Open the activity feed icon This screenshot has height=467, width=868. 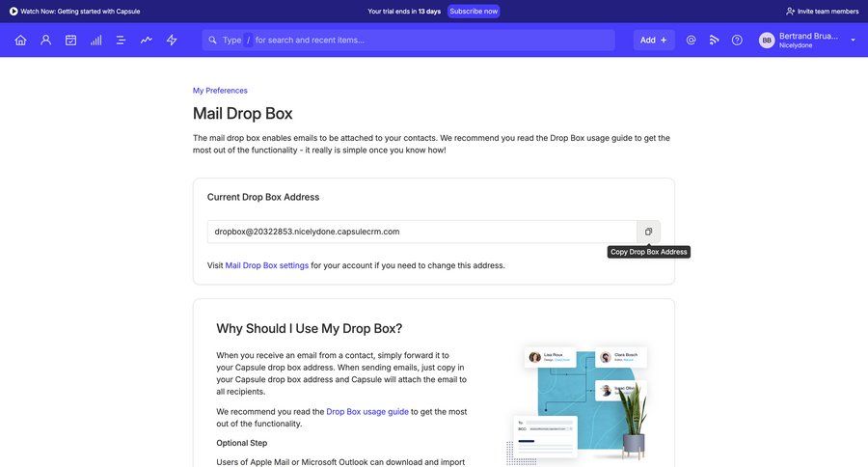click(714, 40)
